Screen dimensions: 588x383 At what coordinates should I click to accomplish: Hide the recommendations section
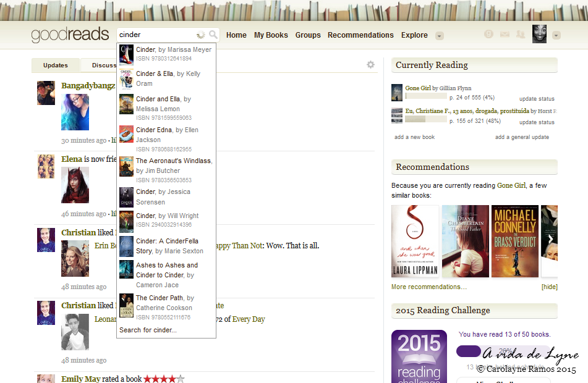(x=550, y=287)
